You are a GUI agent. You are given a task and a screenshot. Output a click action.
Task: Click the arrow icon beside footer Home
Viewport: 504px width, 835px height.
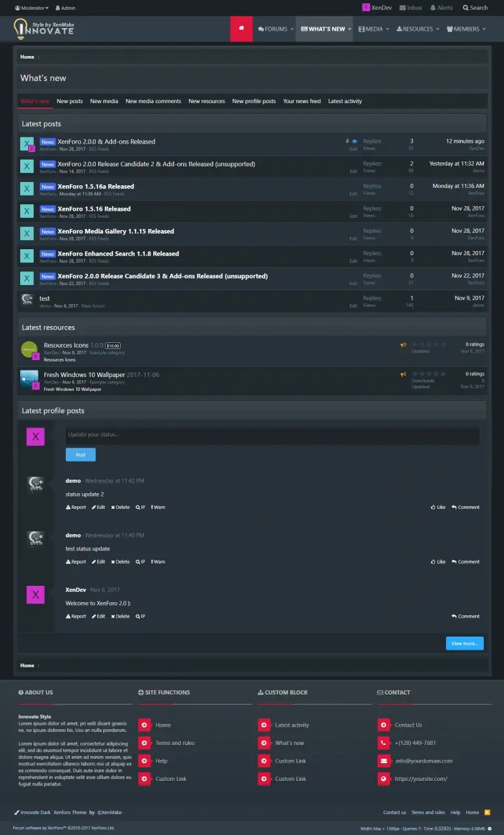144,725
